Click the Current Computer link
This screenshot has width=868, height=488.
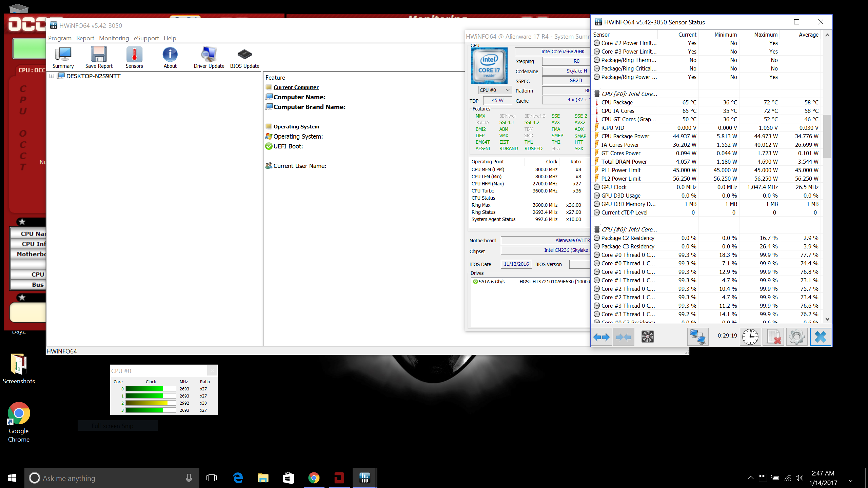click(x=296, y=87)
